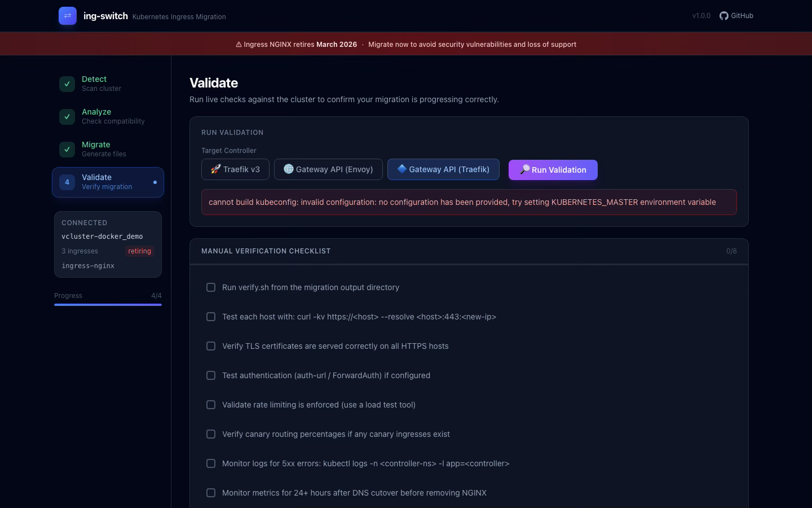
Task: Click the v1.0.0 version label
Action: pos(701,16)
